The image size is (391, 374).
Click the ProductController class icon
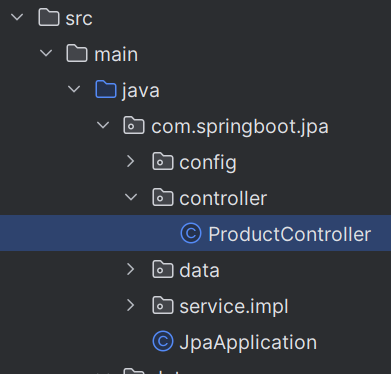click(x=191, y=233)
